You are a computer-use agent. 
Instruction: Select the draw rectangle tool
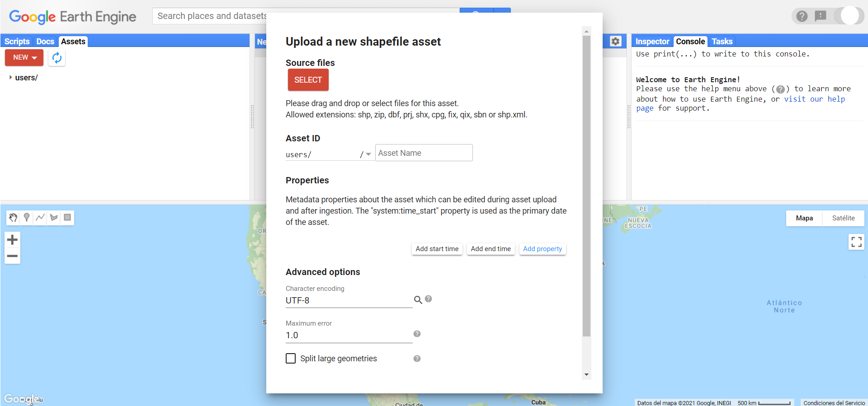pos(67,218)
